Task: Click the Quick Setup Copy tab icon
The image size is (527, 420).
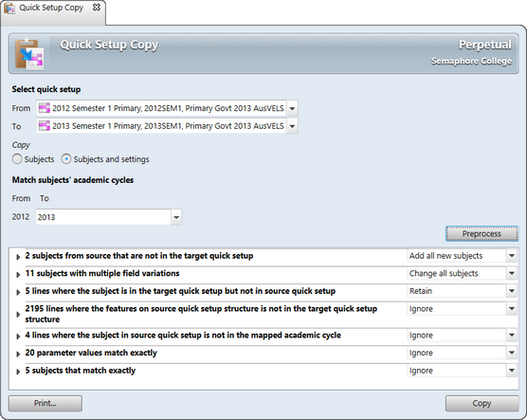Action: pyautogui.click(x=9, y=8)
